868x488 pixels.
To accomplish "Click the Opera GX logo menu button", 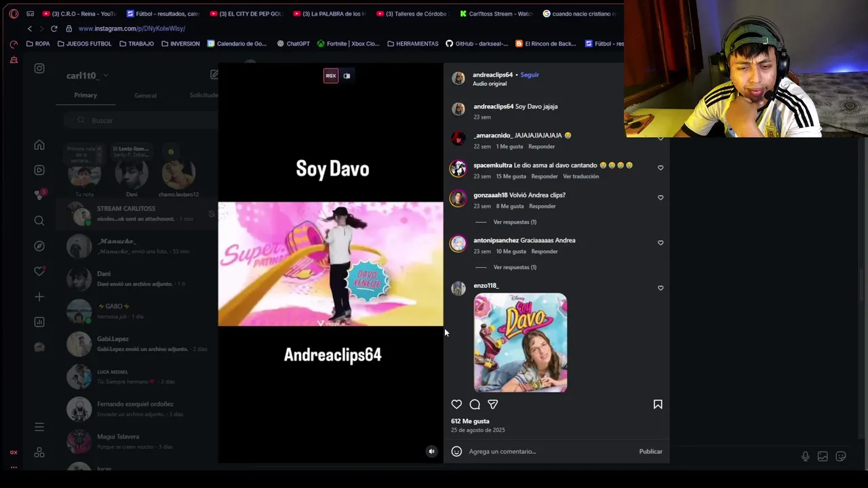I will (x=14, y=14).
